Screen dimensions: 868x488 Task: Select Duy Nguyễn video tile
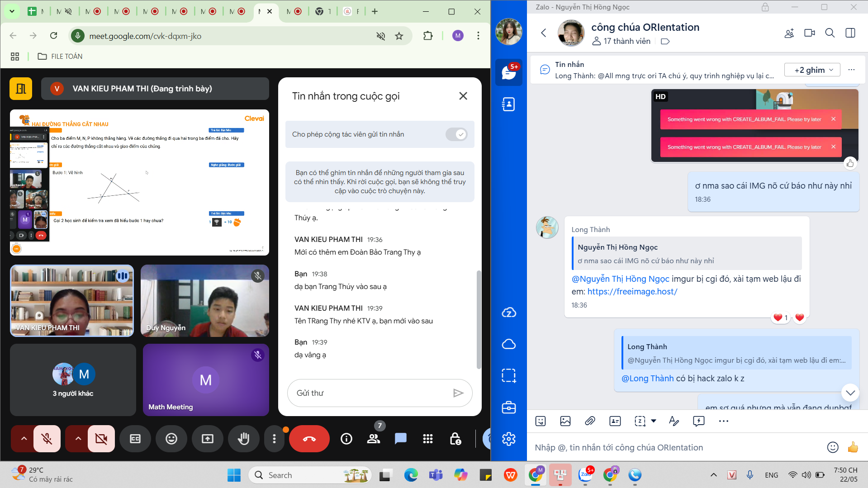click(x=205, y=301)
